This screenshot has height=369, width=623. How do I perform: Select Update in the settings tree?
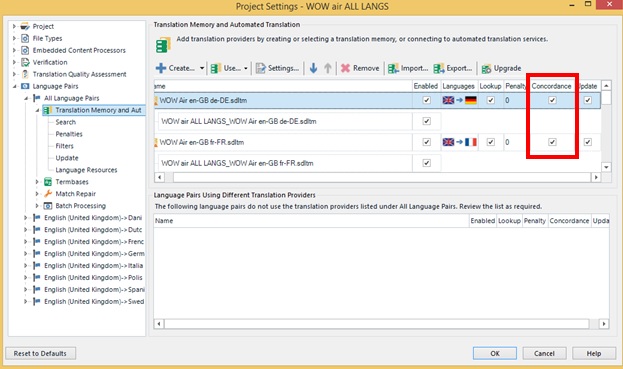point(67,158)
